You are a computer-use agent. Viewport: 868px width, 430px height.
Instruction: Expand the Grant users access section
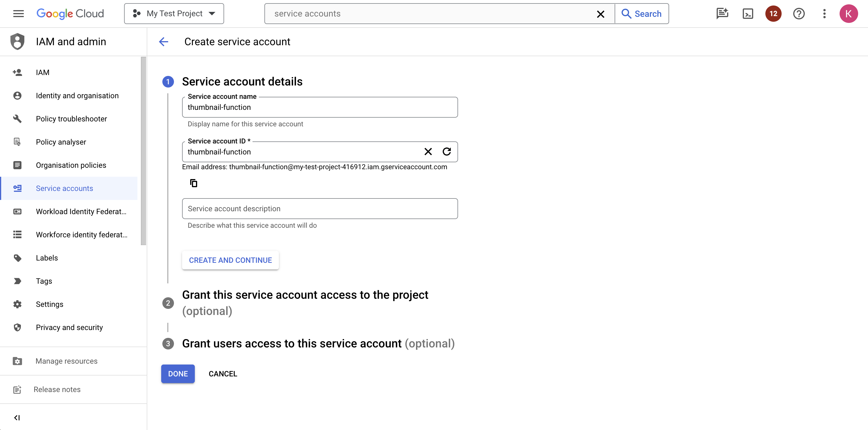pos(319,343)
